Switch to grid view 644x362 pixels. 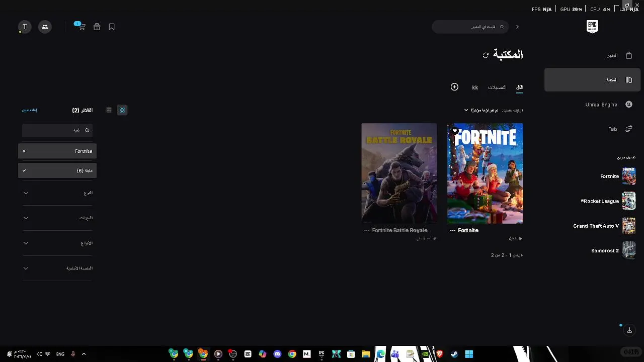(x=122, y=110)
